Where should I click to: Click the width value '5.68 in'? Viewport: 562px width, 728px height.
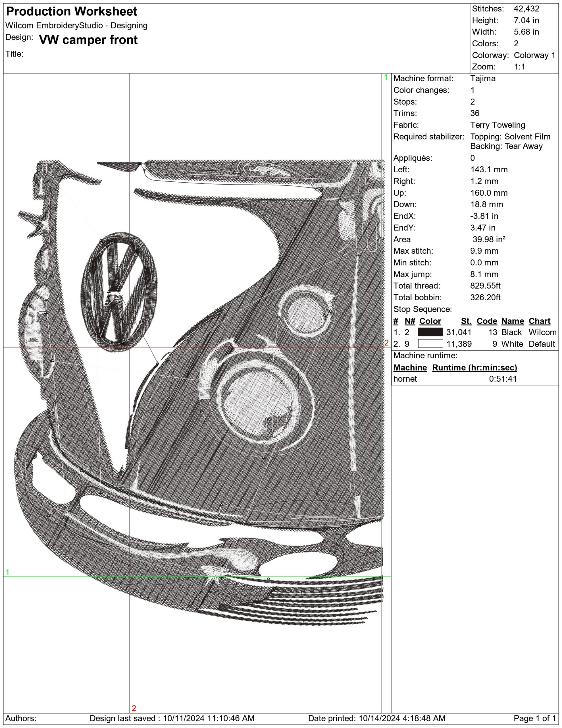pos(526,32)
